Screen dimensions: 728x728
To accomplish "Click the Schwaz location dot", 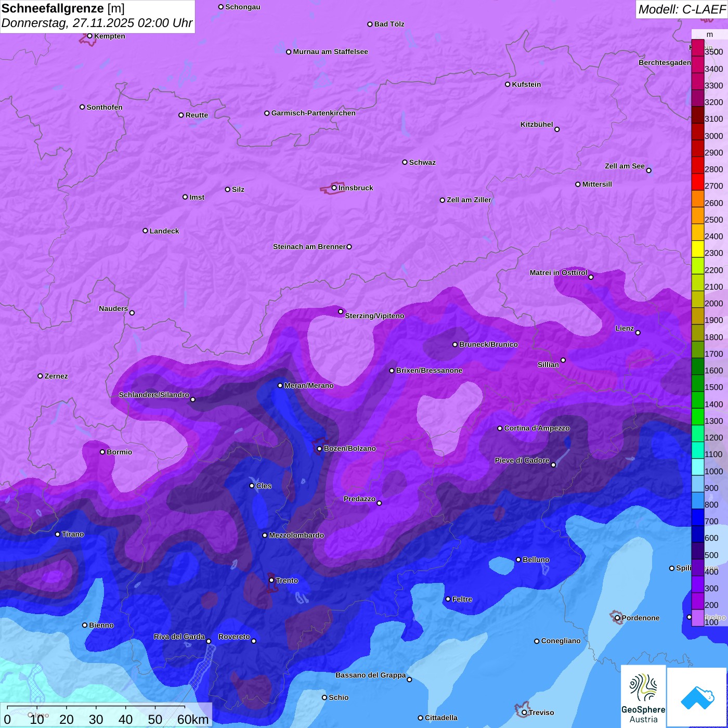I will 405,162.
